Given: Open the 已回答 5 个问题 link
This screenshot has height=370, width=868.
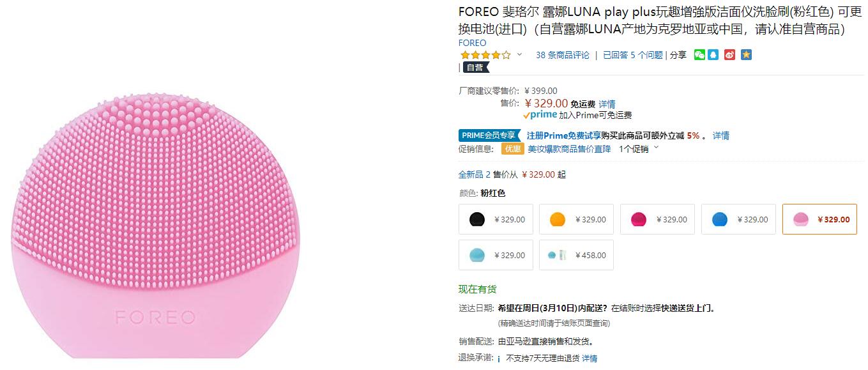Looking at the screenshot, I should pyautogui.click(x=632, y=55).
